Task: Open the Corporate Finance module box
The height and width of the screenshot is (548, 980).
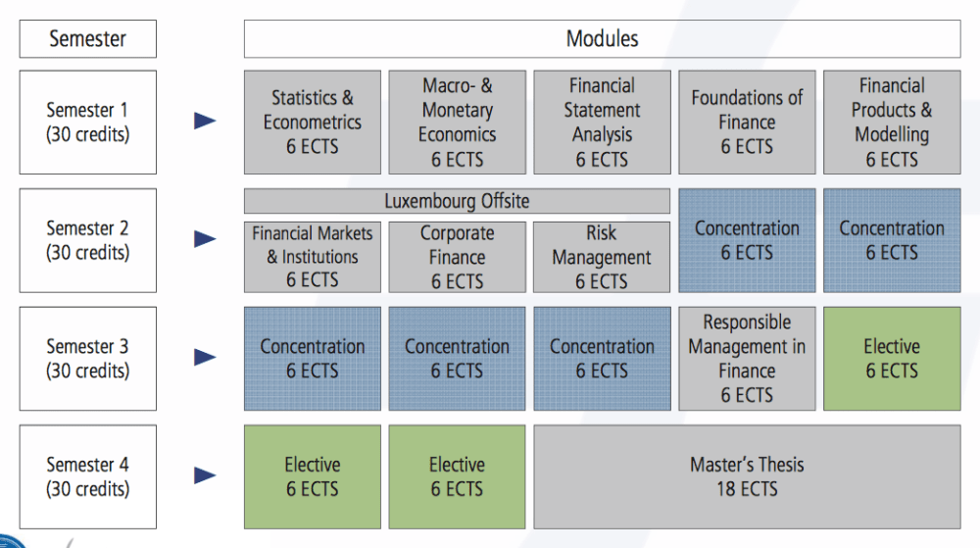Action: click(457, 257)
